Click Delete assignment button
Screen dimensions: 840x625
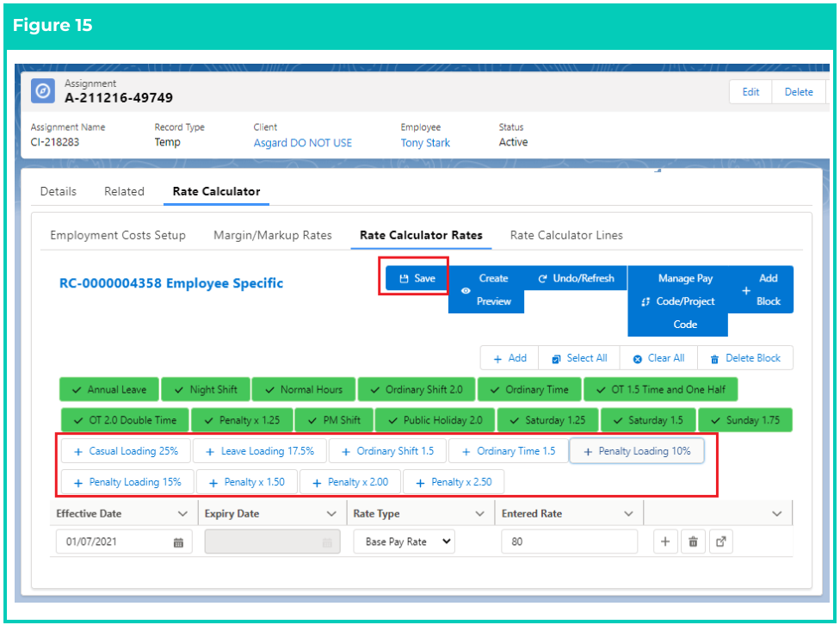pyautogui.click(x=799, y=91)
